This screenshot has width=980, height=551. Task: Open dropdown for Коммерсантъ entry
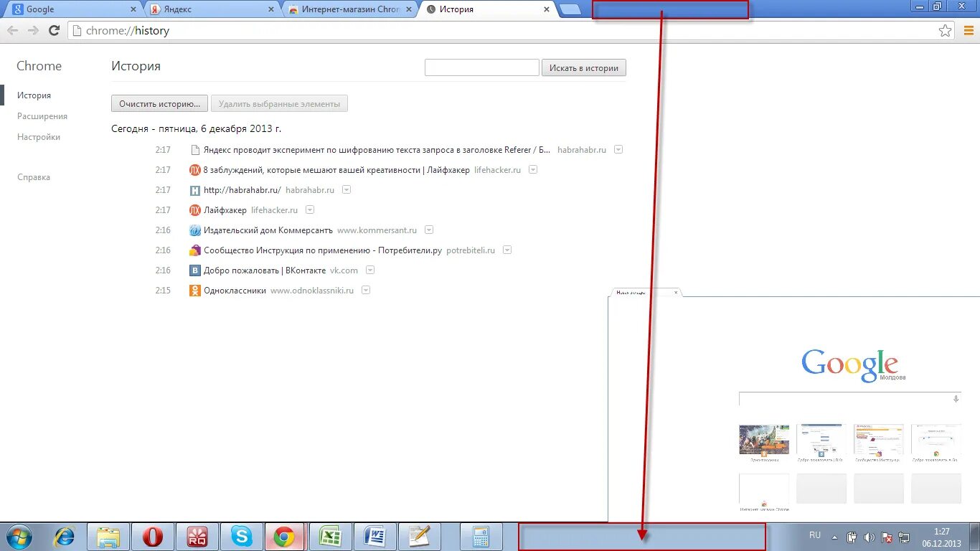(429, 230)
